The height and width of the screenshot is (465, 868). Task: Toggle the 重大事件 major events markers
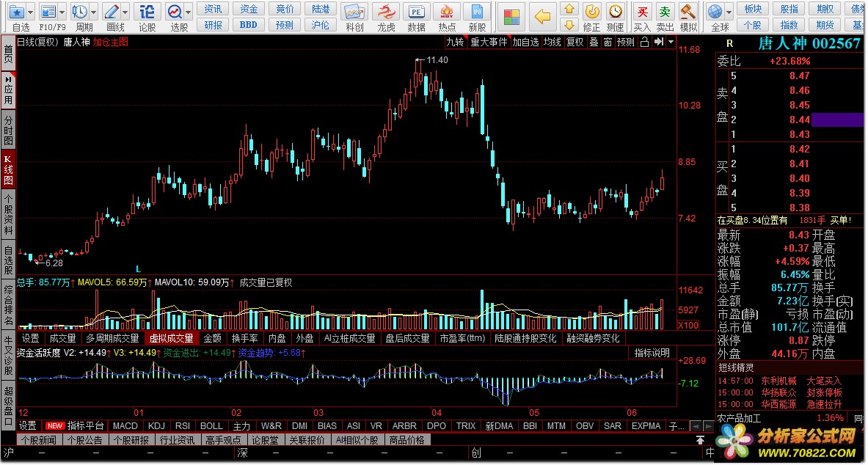[x=489, y=42]
